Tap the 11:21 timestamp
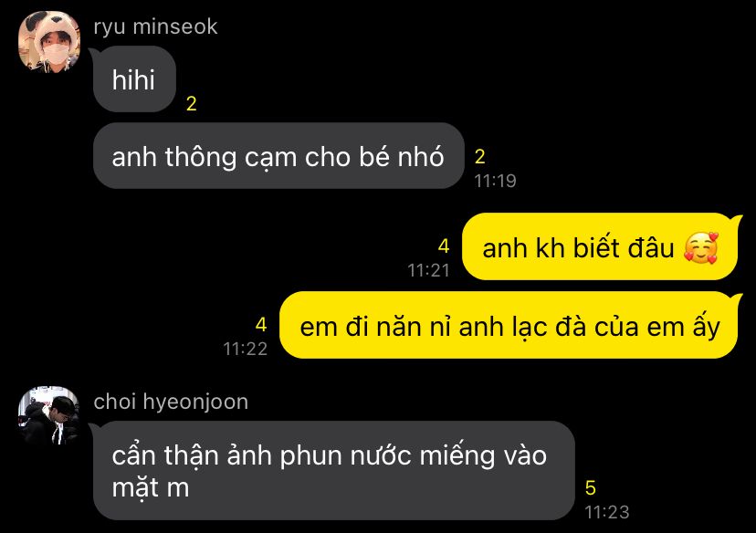The height and width of the screenshot is (533, 756). [x=428, y=270]
